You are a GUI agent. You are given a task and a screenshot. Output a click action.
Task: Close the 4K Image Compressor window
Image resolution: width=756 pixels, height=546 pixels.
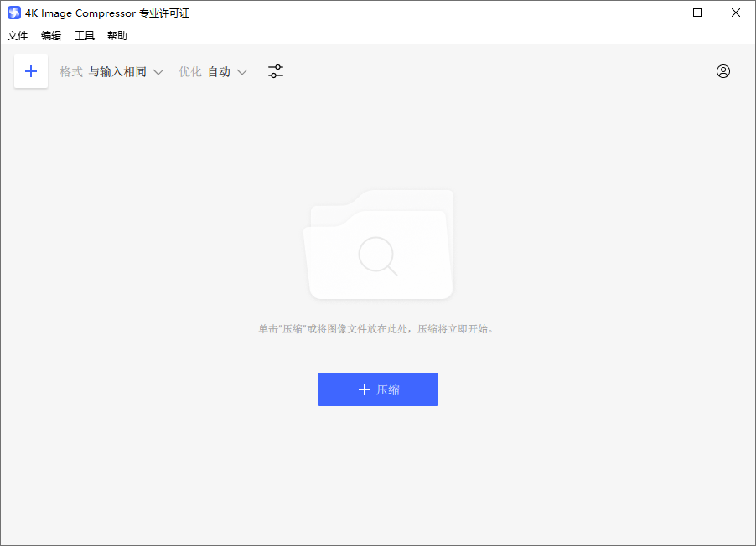(736, 13)
